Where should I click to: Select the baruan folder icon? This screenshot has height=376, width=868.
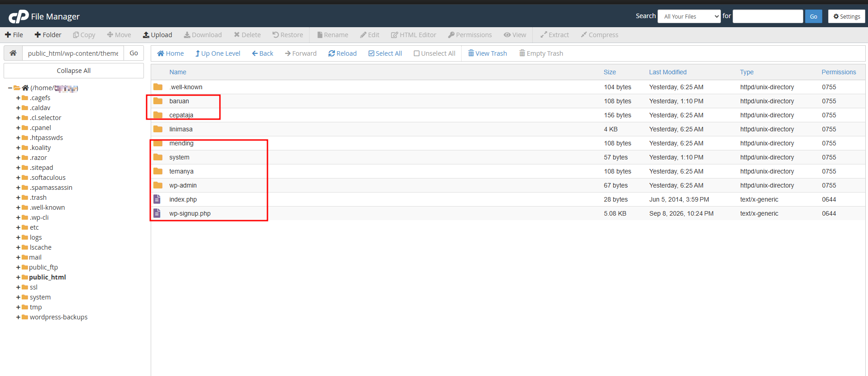coord(158,101)
